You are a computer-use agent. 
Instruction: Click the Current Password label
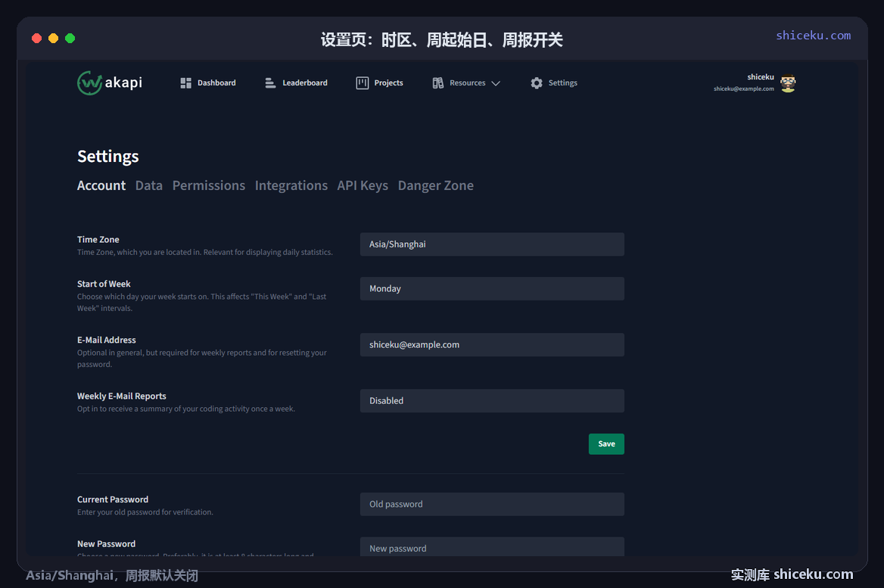(x=113, y=499)
